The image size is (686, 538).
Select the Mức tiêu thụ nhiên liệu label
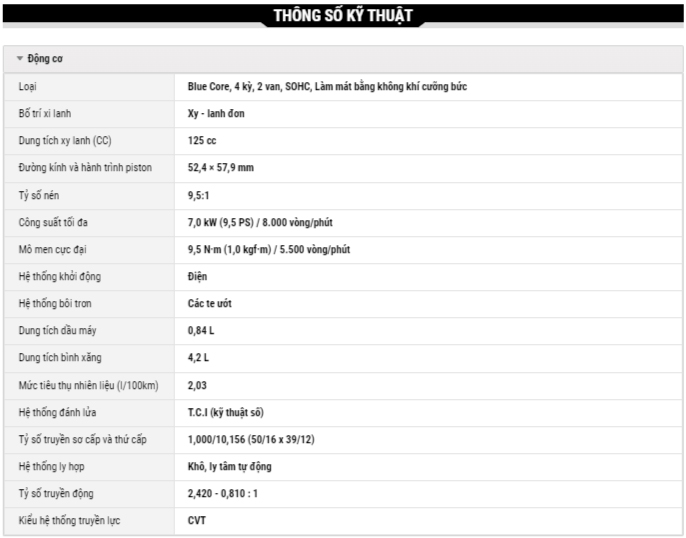tap(88, 385)
